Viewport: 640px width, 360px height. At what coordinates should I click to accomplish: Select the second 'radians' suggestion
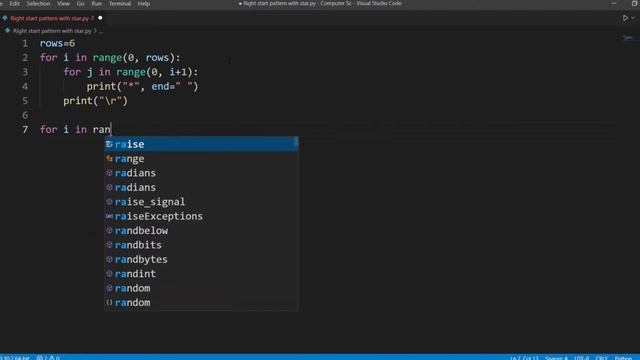click(201, 187)
